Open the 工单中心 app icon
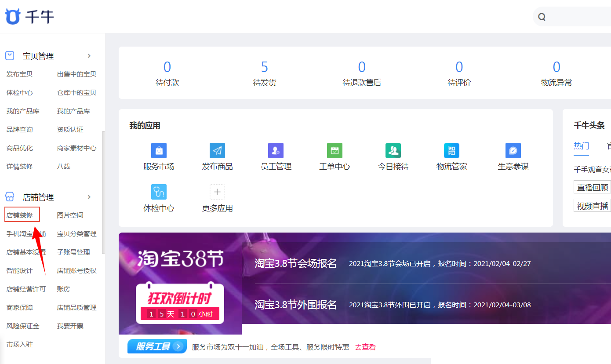The image size is (611, 364). (335, 150)
